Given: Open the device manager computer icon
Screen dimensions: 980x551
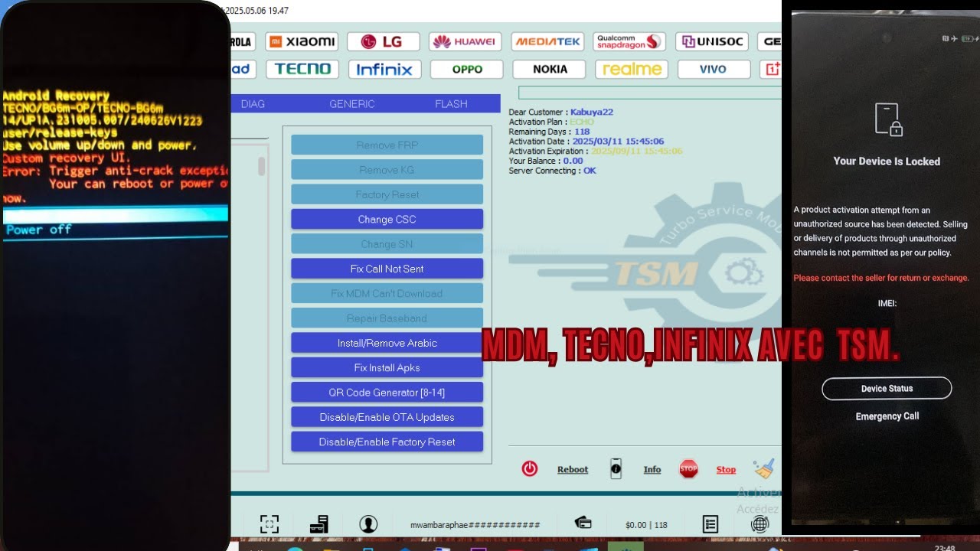Looking at the screenshot, I should tap(318, 524).
